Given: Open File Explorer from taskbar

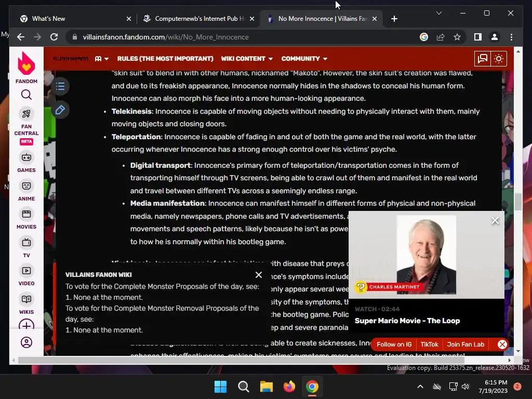Looking at the screenshot, I should tap(267, 387).
